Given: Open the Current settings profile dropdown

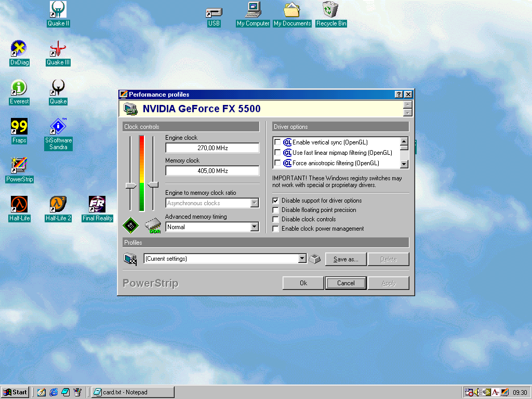Looking at the screenshot, I should (302, 259).
